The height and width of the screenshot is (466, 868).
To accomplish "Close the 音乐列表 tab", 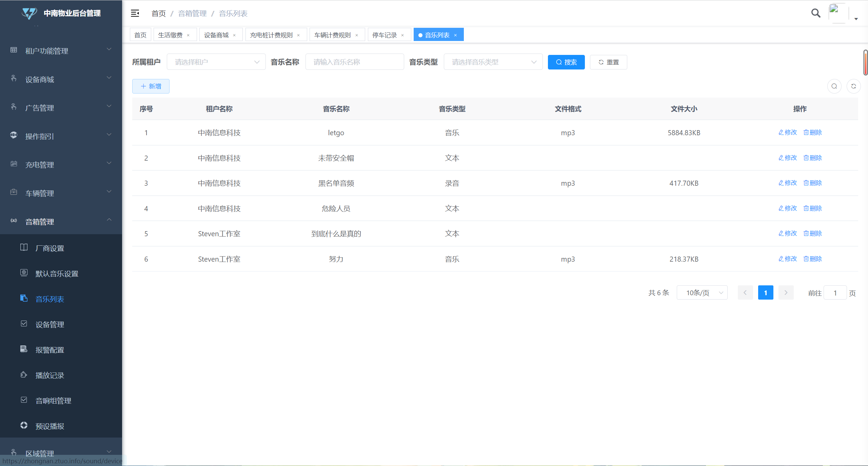I will pyautogui.click(x=455, y=35).
